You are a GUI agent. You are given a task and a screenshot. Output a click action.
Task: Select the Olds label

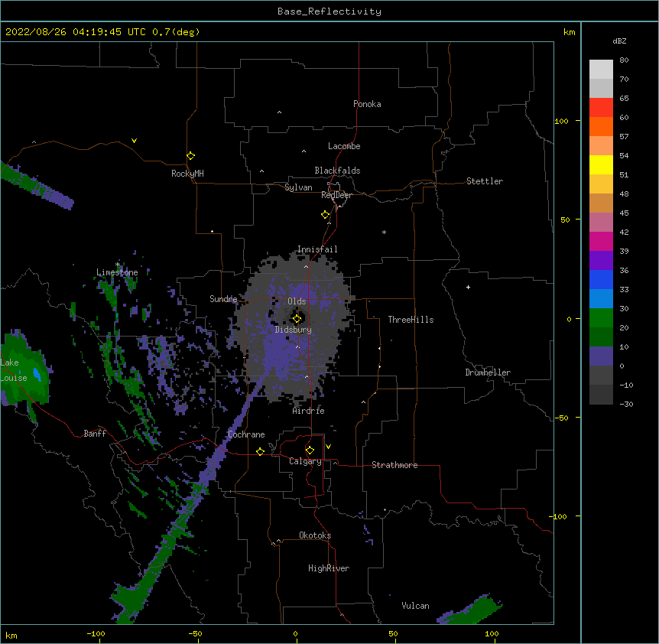[297, 301]
